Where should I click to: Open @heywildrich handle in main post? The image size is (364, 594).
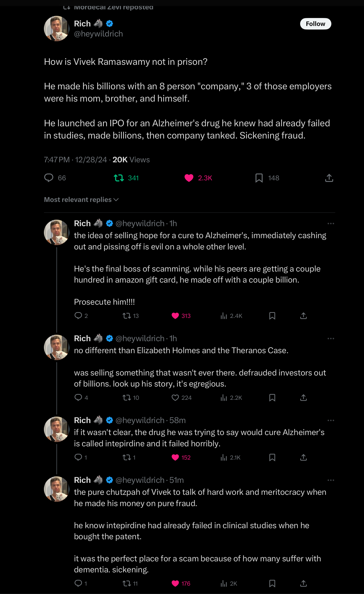click(98, 34)
